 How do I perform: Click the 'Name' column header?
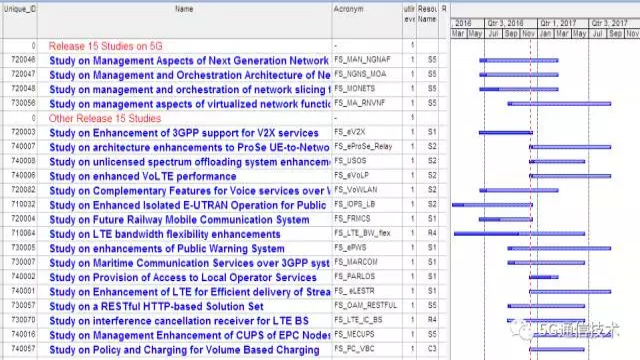184,9
